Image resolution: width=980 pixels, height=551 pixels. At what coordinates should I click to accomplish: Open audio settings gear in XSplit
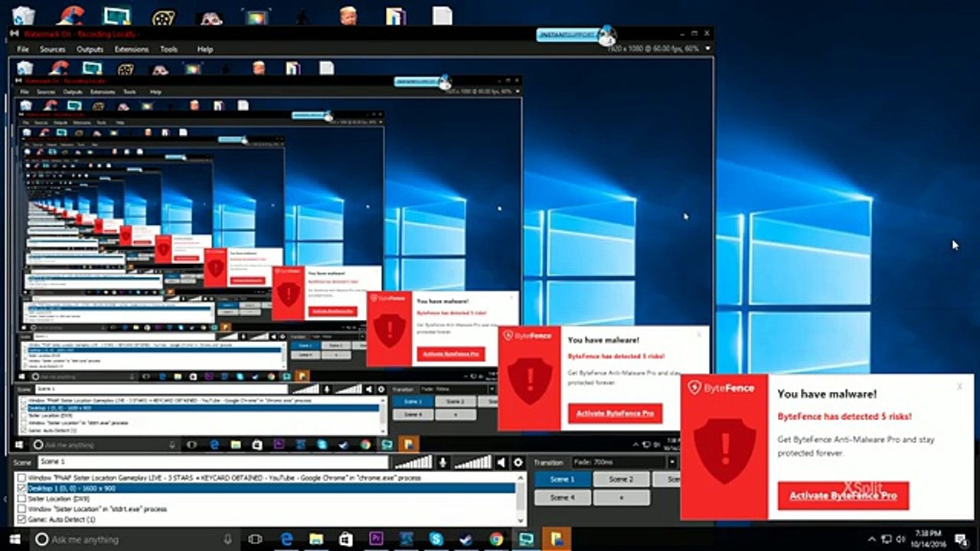tap(518, 462)
